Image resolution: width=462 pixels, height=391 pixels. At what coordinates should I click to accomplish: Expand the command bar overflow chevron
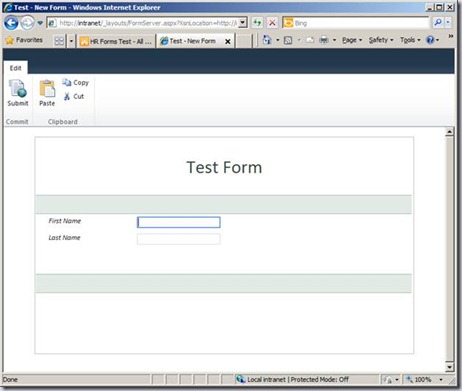(x=451, y=36)
